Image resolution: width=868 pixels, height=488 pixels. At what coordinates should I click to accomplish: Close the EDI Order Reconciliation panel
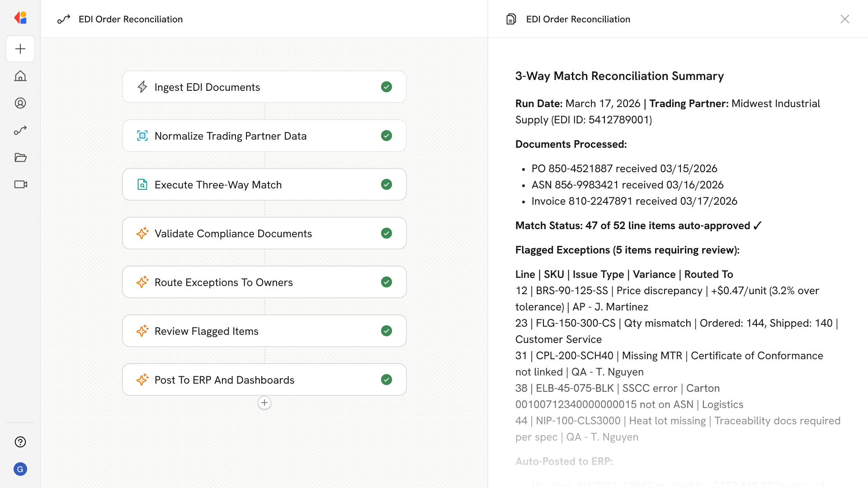[x=844, y=19]
